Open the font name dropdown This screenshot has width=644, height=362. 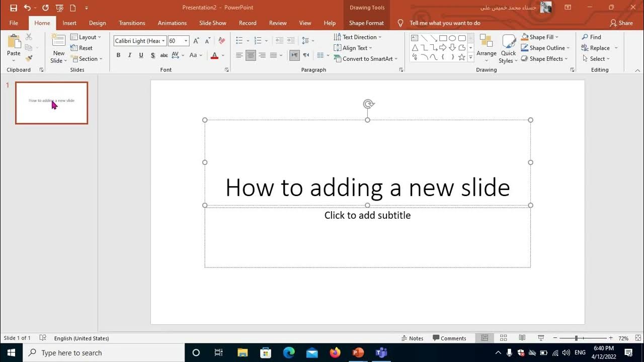pos(164,41)
